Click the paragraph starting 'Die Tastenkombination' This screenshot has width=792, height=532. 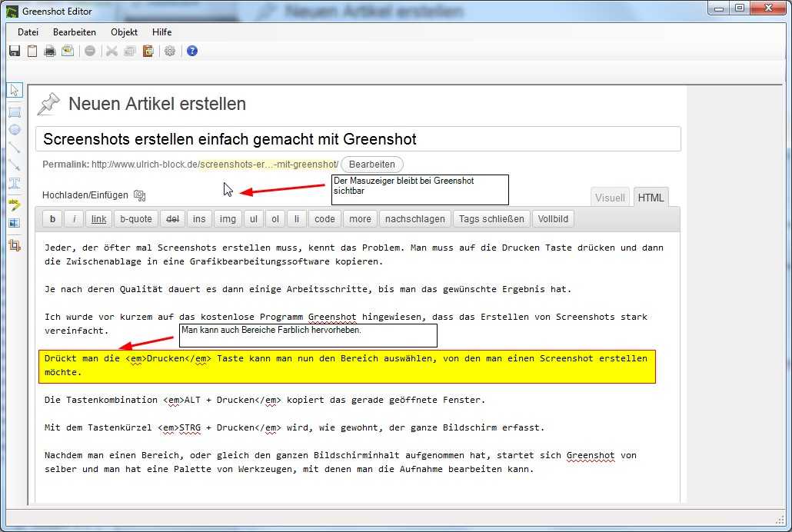tap(265, 400)
